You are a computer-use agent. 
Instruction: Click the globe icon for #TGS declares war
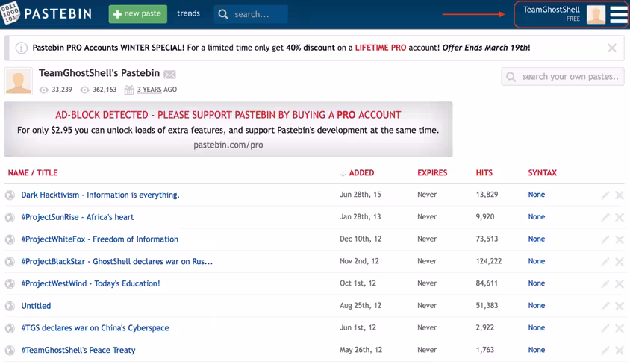tap(10, 328)
